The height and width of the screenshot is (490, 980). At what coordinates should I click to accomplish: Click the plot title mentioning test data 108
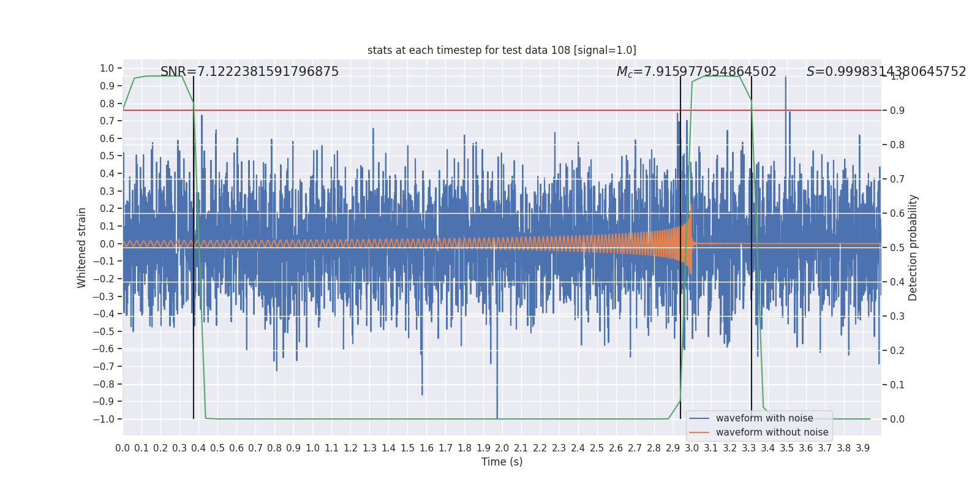[x=502, y=50]
